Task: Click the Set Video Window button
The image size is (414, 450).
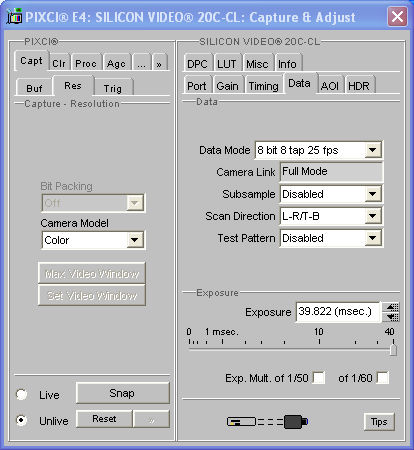Action: tap(92, 295)
